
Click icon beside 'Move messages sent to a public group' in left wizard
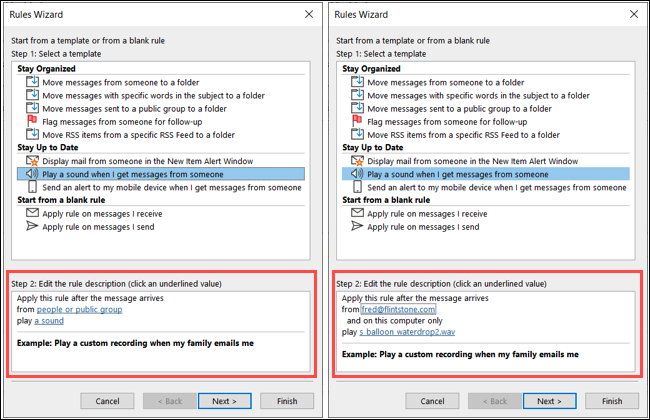coord(32,108)
